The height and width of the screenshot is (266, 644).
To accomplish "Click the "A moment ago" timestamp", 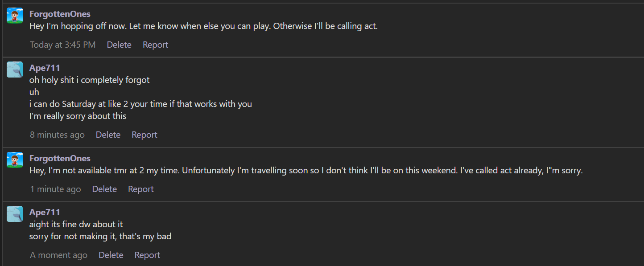I will [x=58, y=255].
